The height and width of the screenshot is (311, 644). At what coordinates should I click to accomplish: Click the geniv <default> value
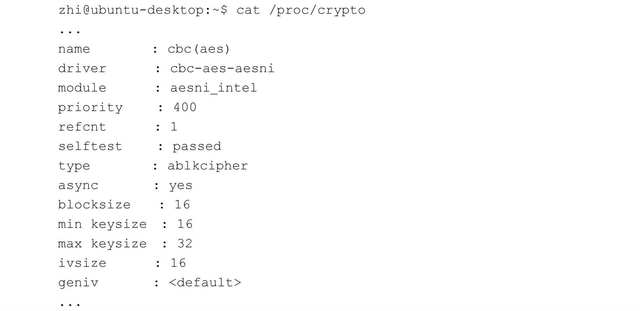click(x=205, y=283)
